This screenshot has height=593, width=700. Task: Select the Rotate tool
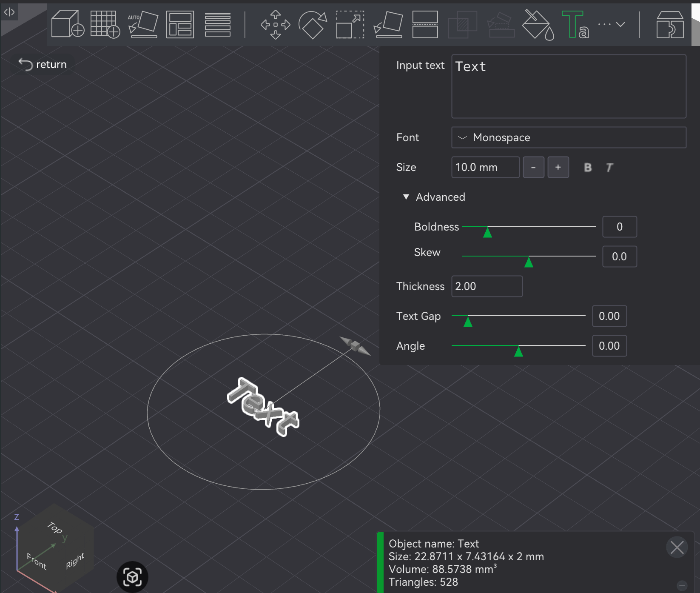[x=313, y=24]
